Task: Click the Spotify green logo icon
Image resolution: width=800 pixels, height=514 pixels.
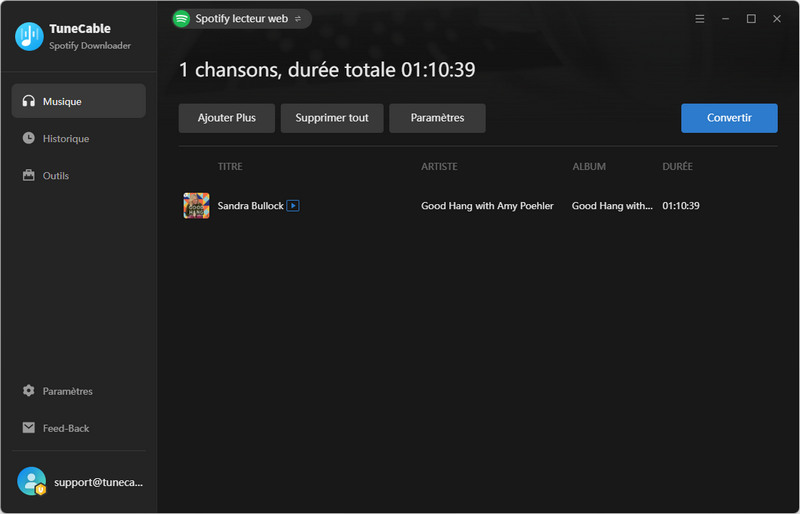Action: tap(181, 19)
